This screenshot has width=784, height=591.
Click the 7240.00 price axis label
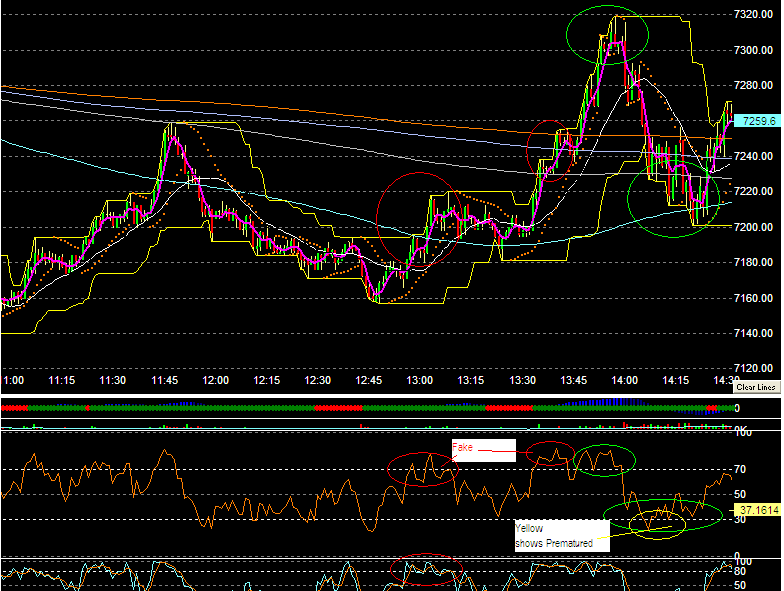coord(753,156)
